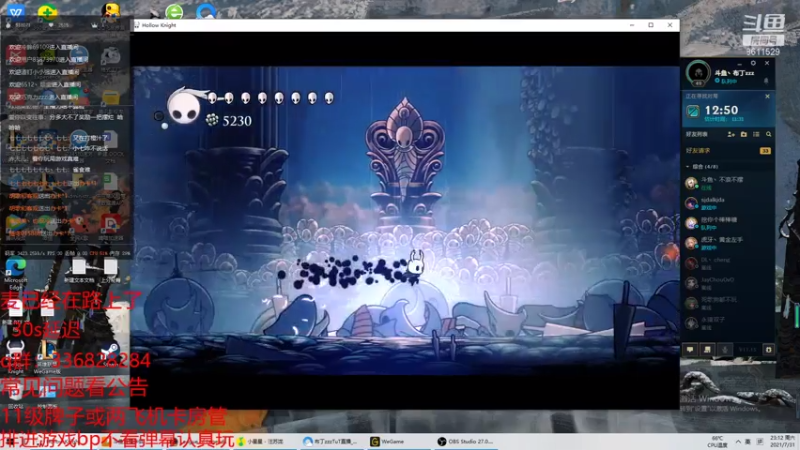The width and height of the screenshot is (800, 450).
Task: Click the settings gear in the friends panel
Action: (753, 63)
